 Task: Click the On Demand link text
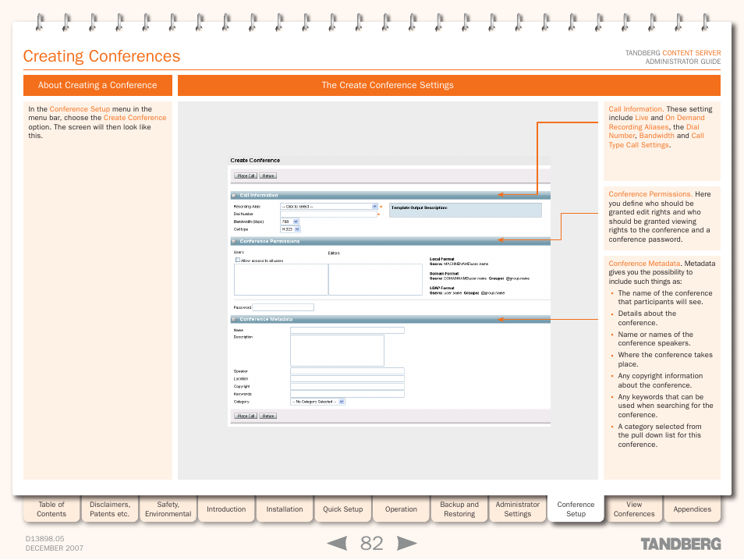coord(685,118)
